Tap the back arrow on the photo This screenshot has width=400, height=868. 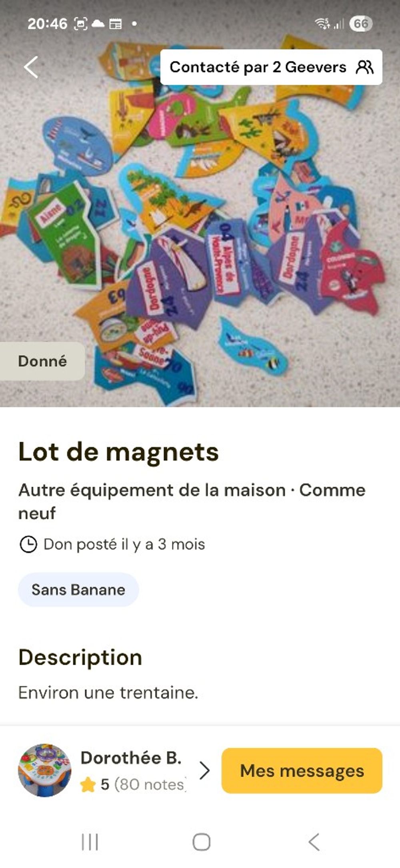31,67
